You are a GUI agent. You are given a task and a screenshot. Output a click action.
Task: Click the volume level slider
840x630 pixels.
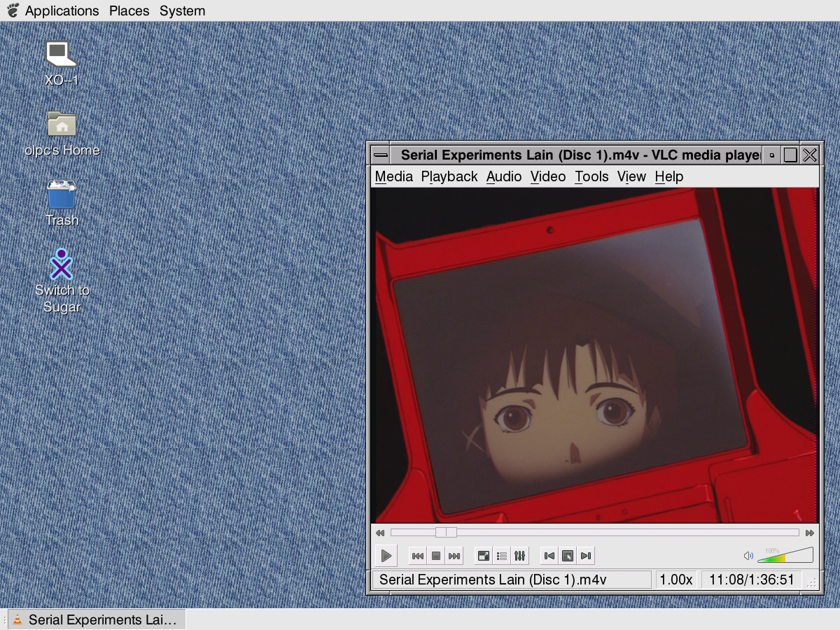click(785, 556)
